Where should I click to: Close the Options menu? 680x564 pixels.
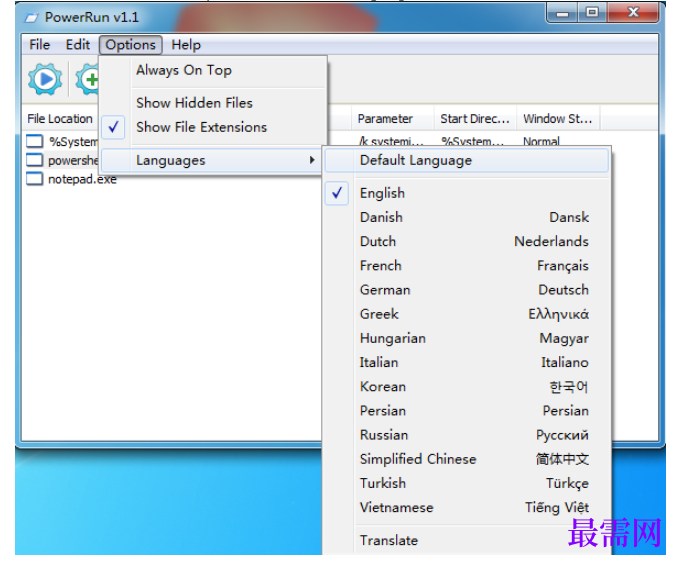(131, 45)
